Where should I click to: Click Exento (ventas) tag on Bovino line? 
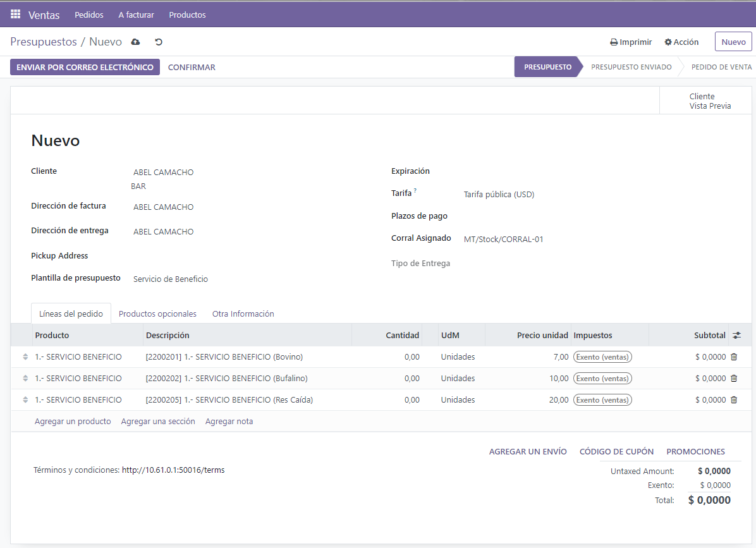click(x=602, y=356)
